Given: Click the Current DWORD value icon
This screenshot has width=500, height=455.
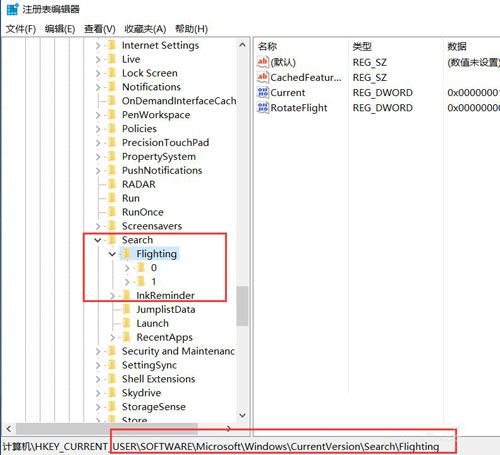Looking at the screenshot, I should [x=263, y=92].
